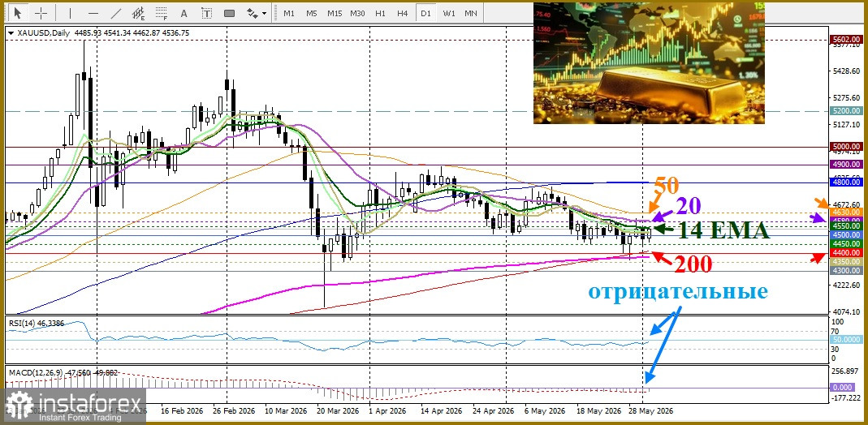868x425 pixels.
Task: Click the 14 Apr 2026 date label
Action: [x=441, y=412]
